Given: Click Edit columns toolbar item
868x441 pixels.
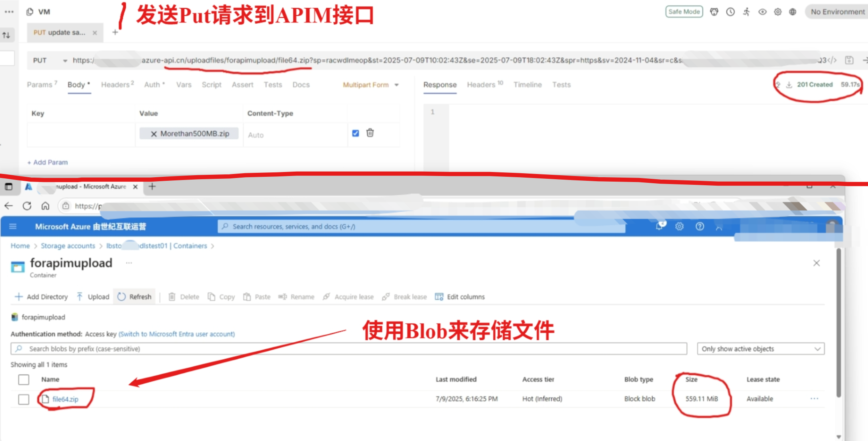Looking at the screenshot, I should (x=460, y=297).
